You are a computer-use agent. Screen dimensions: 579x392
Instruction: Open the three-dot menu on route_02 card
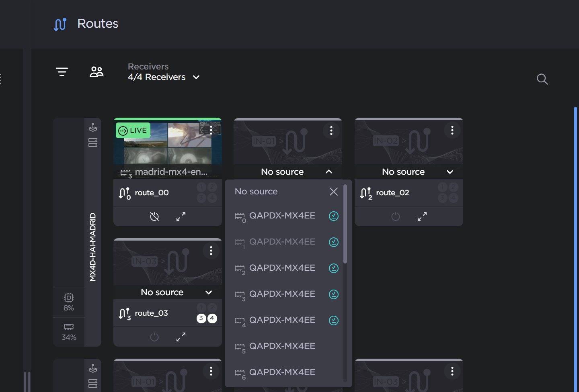[x=452, y=130]
